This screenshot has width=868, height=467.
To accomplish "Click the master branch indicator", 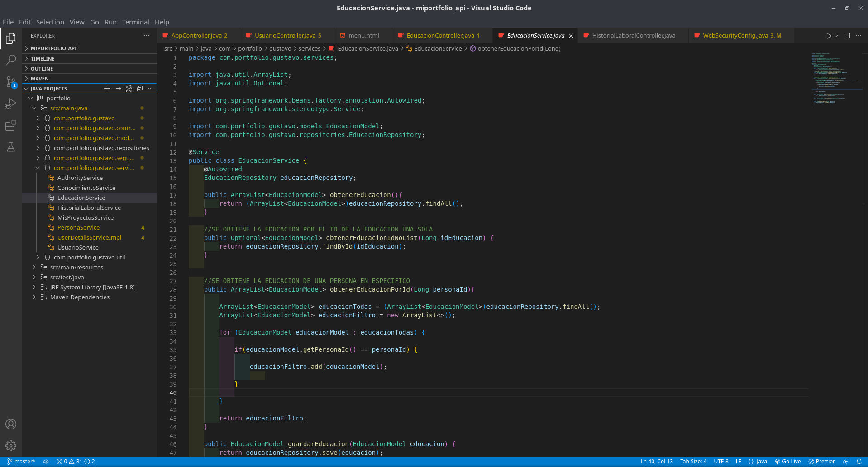I will pos(21,462).
